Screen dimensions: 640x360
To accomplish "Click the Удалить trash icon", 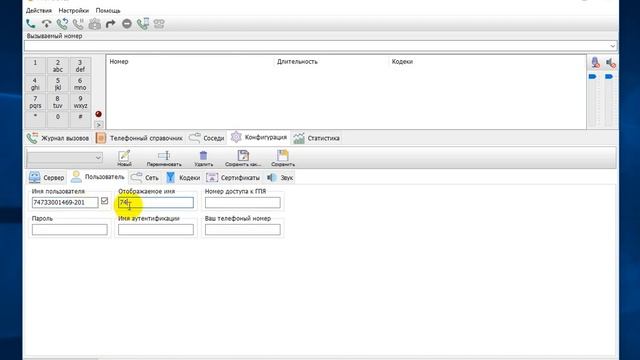I will [x=203, y=158].
